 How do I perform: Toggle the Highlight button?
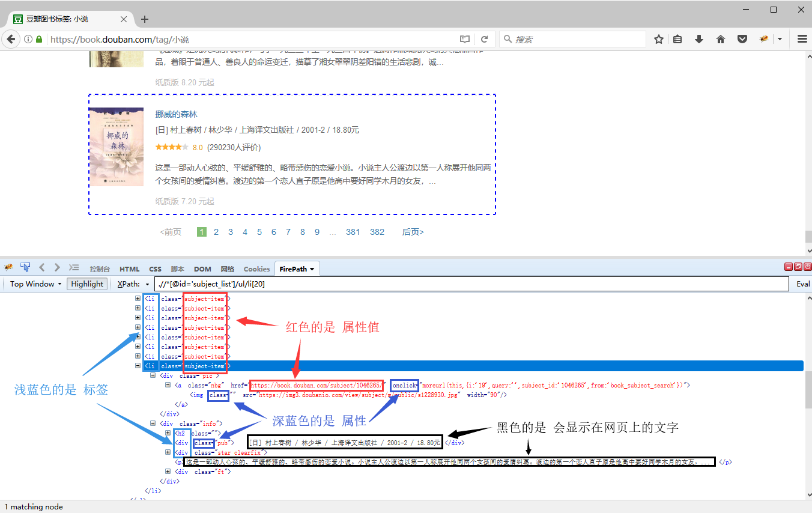87,284
